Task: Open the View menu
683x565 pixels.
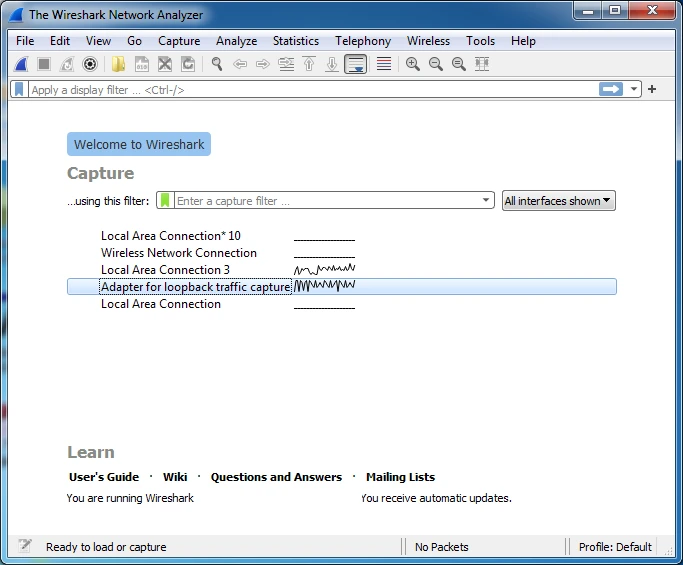Action: coord(98,41)
